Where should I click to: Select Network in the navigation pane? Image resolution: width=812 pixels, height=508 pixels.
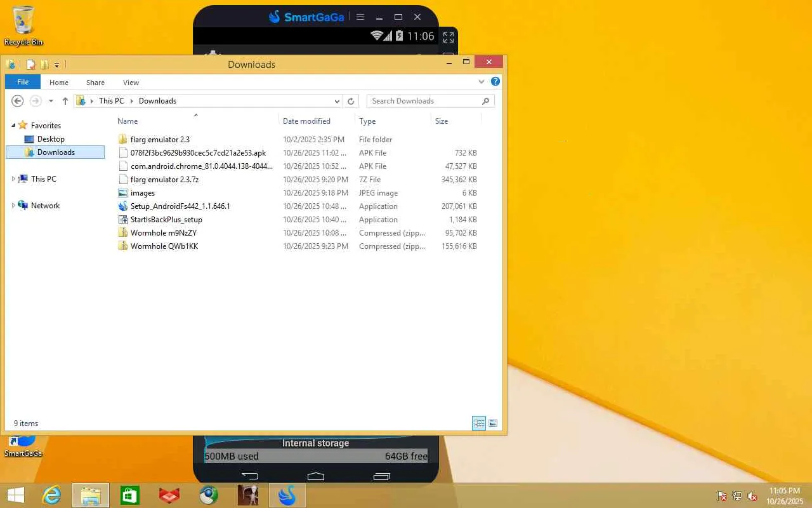click(45, 206)
